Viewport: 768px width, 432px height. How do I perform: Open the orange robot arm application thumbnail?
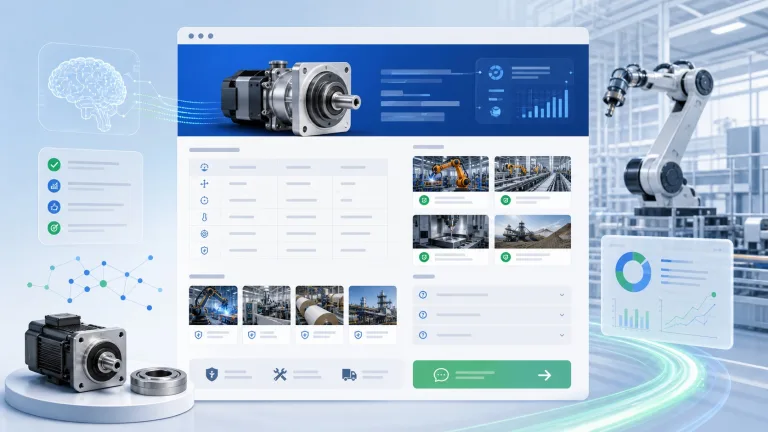(x=451, y=174)
